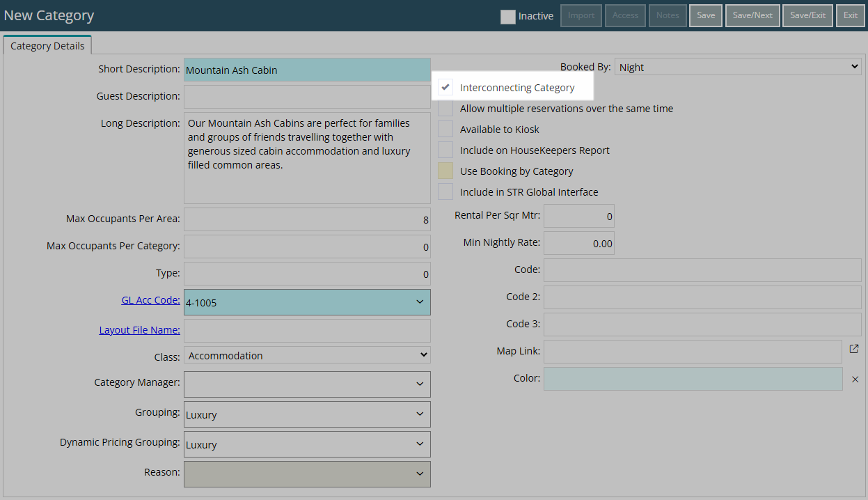The width and height of the screenshot is (868, 500).
Task: Click the Access button
Action: tap(625, 15)
